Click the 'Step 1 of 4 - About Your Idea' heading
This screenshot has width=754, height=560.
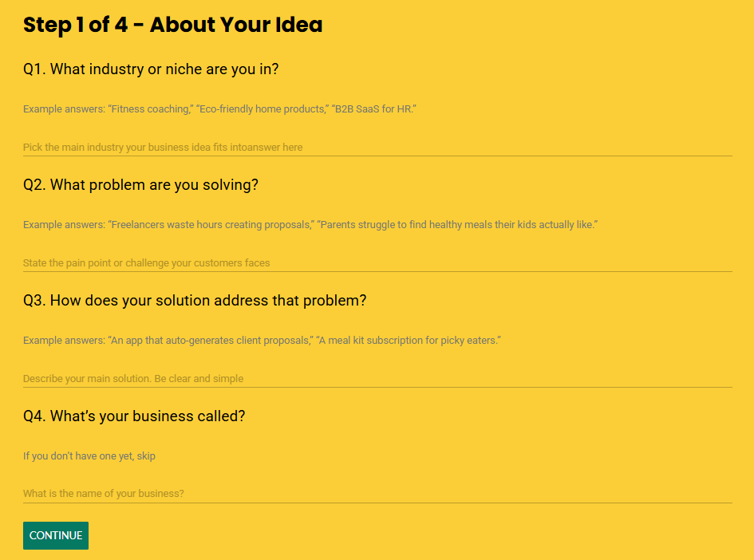click(172, 25)
